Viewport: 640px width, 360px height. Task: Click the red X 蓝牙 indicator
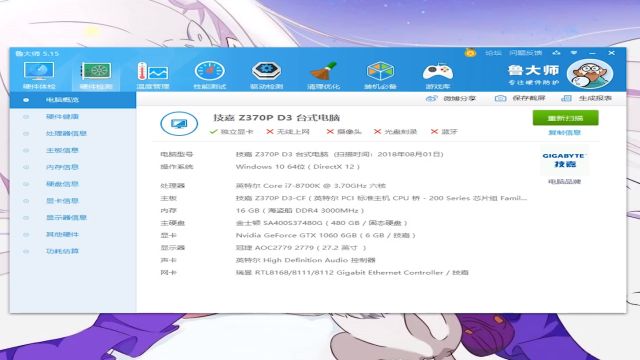[x=444, y=131]
